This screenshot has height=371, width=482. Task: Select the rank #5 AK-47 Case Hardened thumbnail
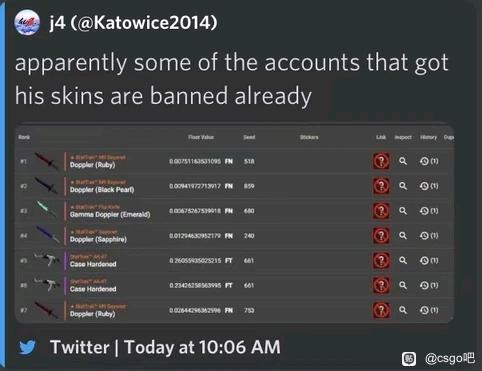(47, 259)
